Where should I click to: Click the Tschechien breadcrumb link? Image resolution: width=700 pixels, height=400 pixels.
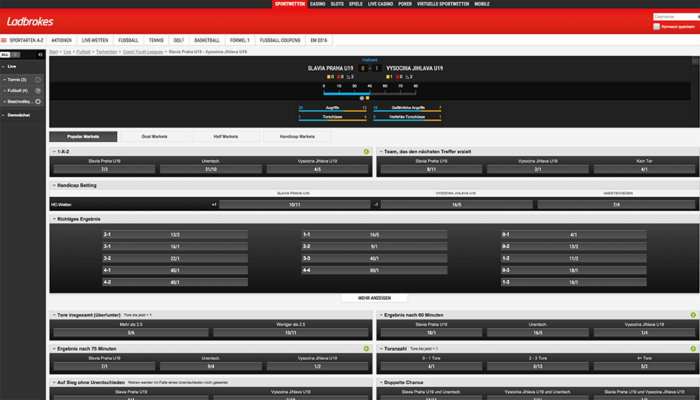pyautogui.click(x=106, y=52)
